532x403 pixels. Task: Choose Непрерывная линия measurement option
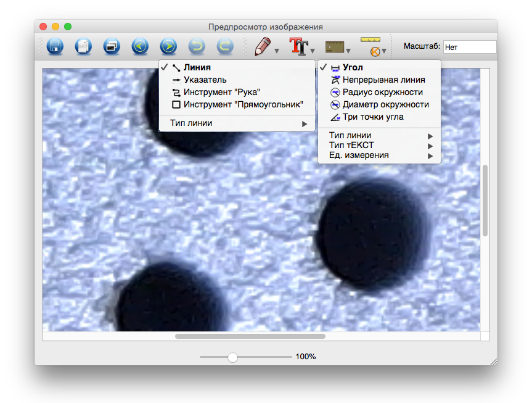[379, 80]
